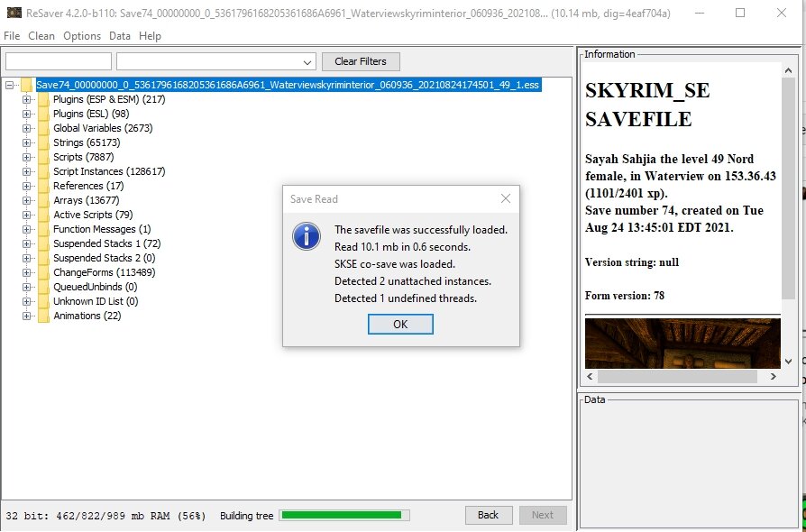Click the folder icon beside Global Variables
The image size is (806, 532).
pos(43,129)
